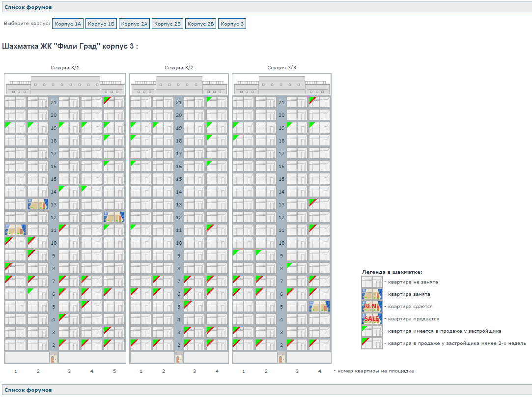Select the Корпус 2А button
The width and height of the screenshot is (532, 398).
(135, 24)
